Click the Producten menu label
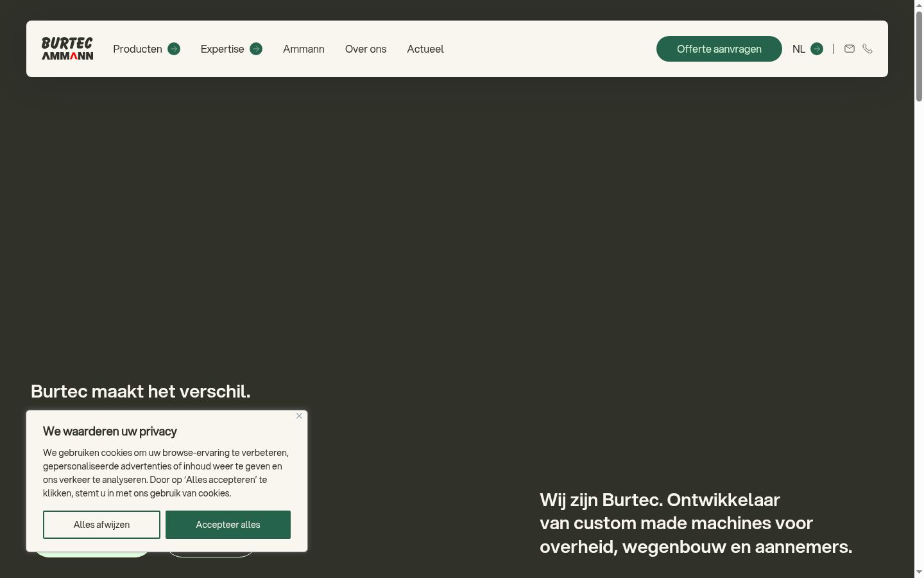 coord(137,49)
